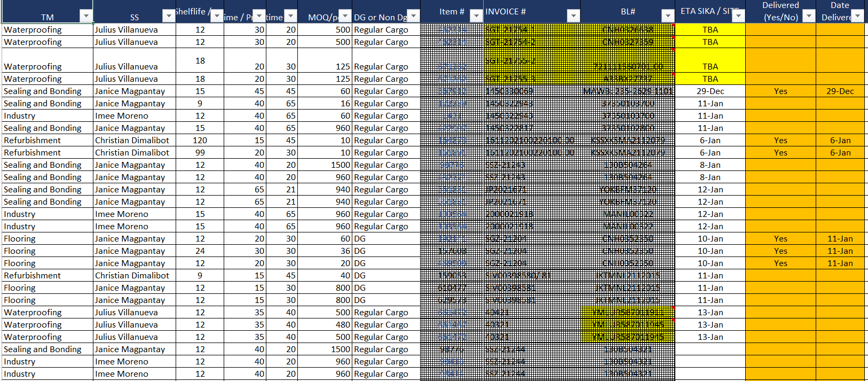Select the shelflife cell showing 120
868x381 pixels.
(x=200, y=141)
